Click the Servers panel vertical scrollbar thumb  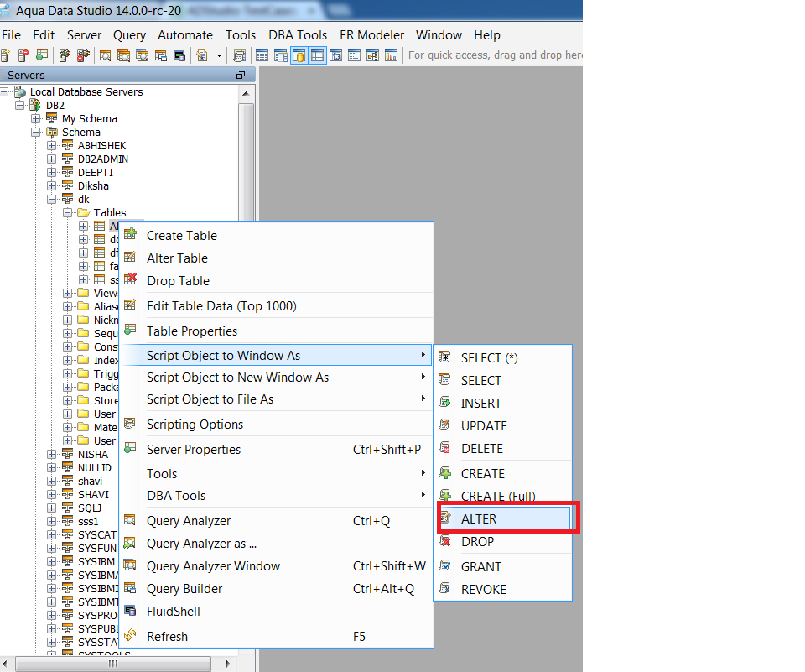247,163
